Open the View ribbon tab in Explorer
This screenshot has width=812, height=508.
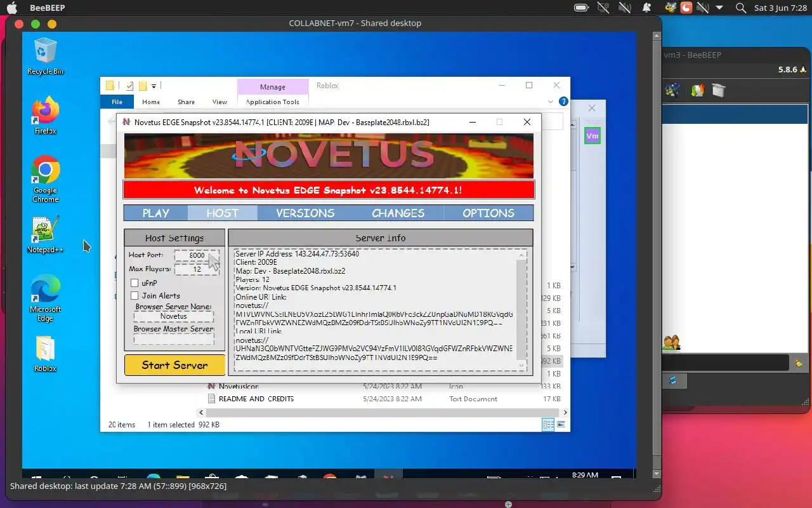[x=219, y=102]
